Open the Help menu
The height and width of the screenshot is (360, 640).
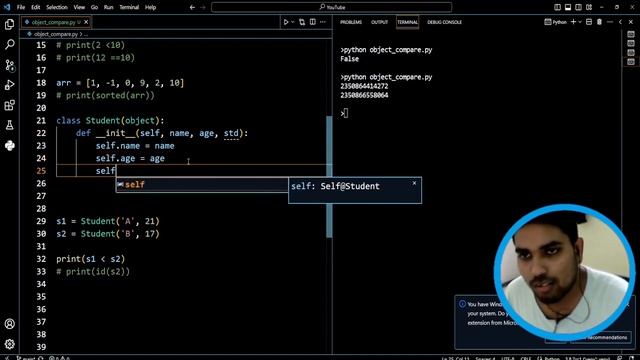click(x=151, y=7)
